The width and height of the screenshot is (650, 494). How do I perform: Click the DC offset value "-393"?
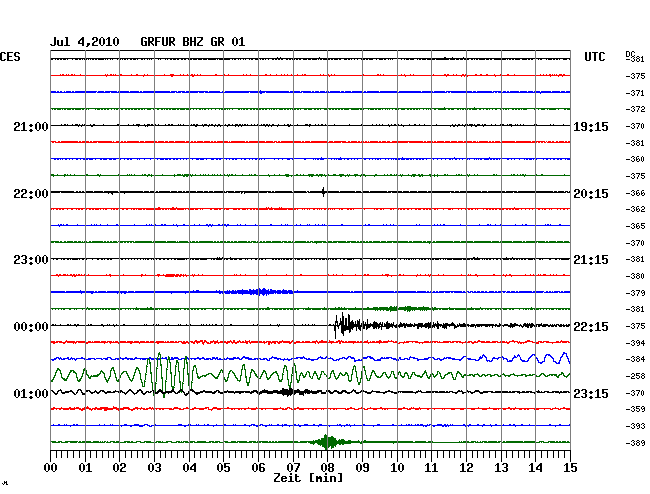point(635,426)
